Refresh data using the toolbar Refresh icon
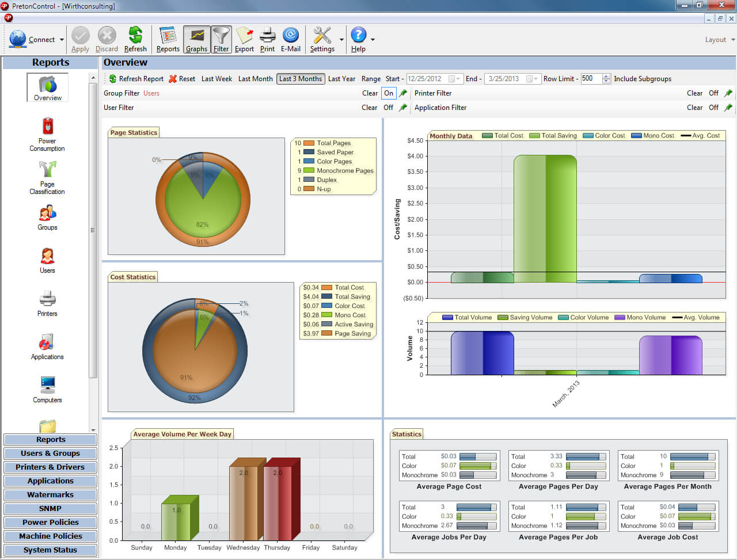The width and height of the screenshot is (737, 560). 135,35
